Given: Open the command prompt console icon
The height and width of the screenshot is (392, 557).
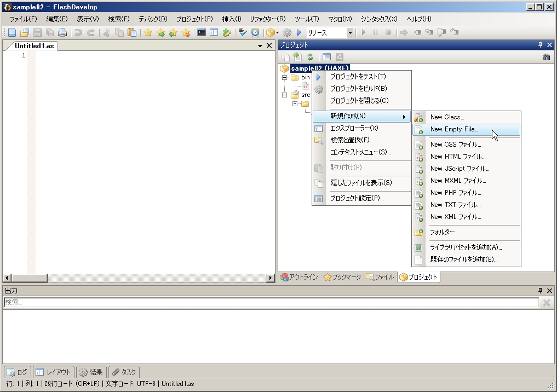Looking at the screenshot, I should pos(202,33).
